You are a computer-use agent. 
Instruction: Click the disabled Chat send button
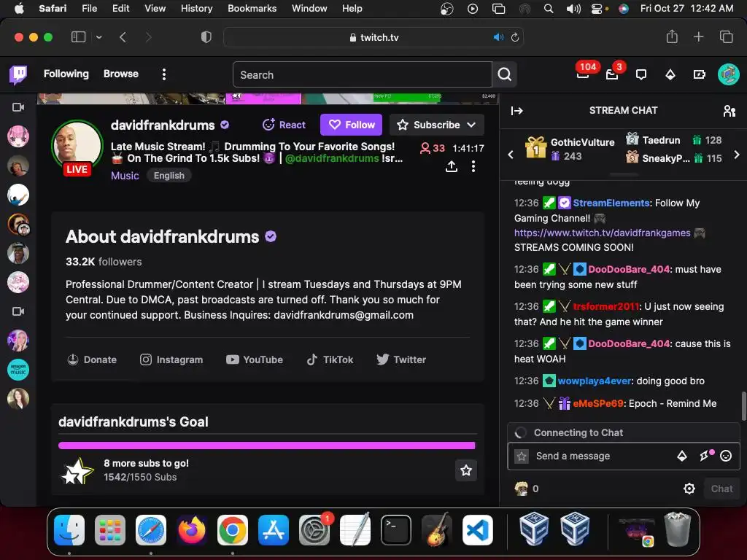click(721, 489)
